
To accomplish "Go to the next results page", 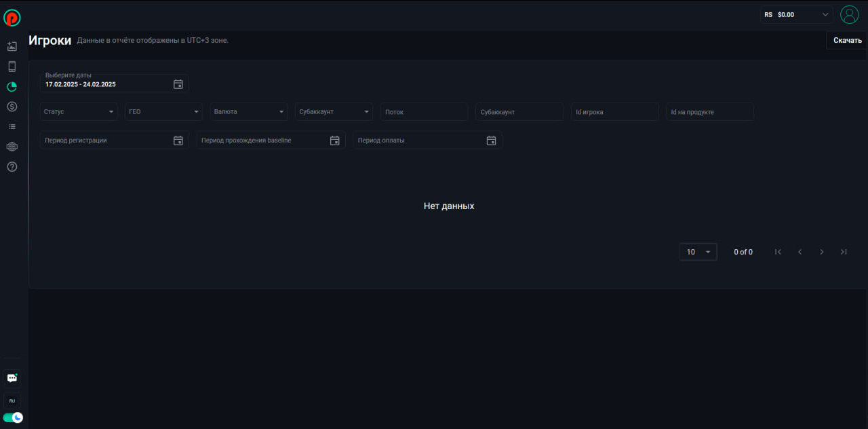I will [x=822, y=252].
